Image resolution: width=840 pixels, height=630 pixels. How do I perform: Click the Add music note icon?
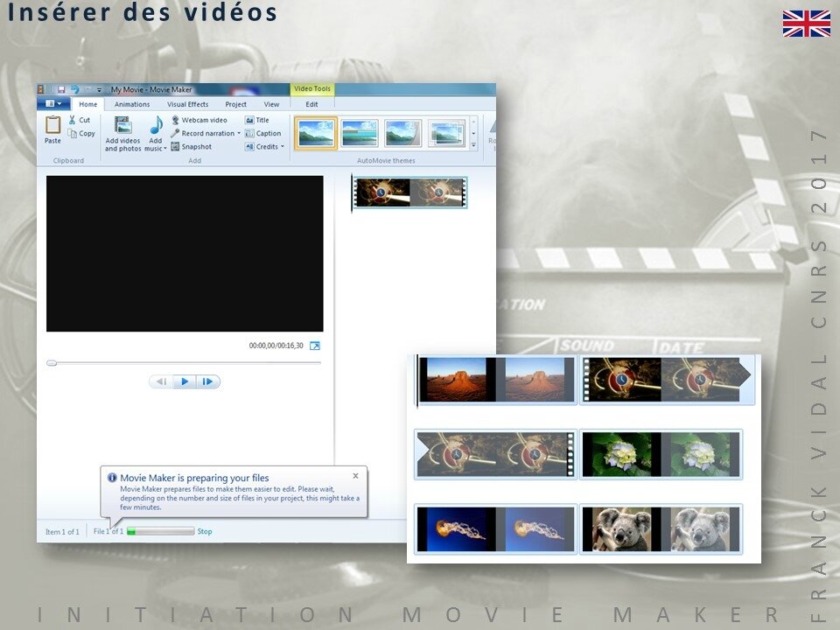tap(156, 125)
